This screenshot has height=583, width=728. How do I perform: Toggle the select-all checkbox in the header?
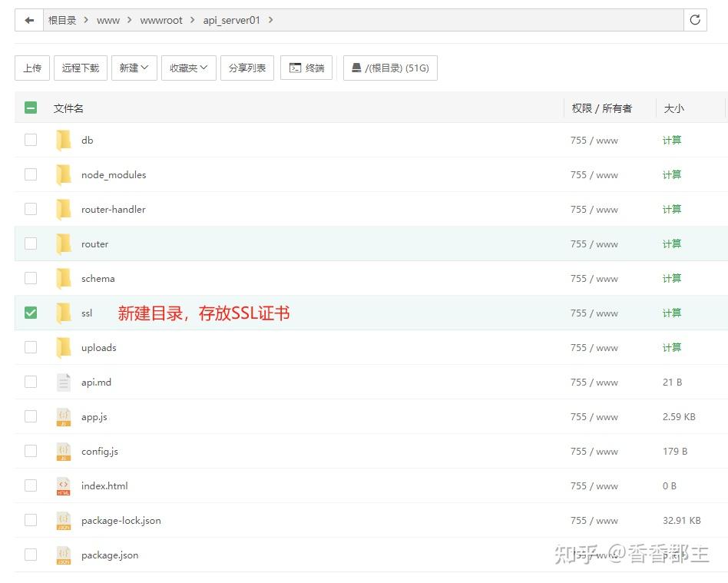31,108
